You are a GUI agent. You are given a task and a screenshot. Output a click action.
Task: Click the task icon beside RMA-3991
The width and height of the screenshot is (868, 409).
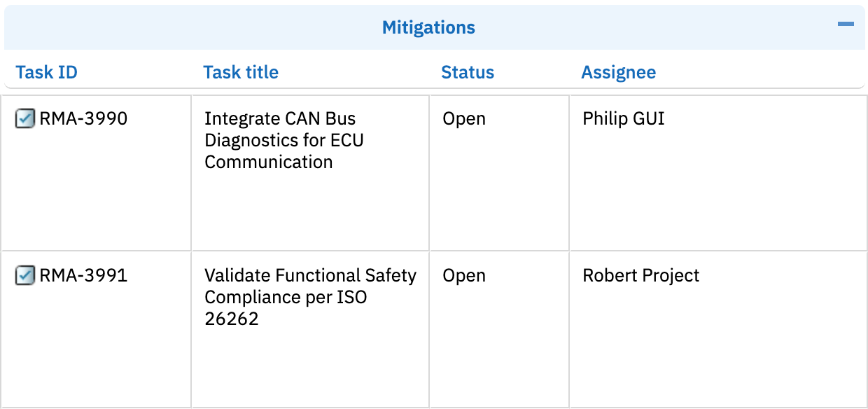click(25, 276)
